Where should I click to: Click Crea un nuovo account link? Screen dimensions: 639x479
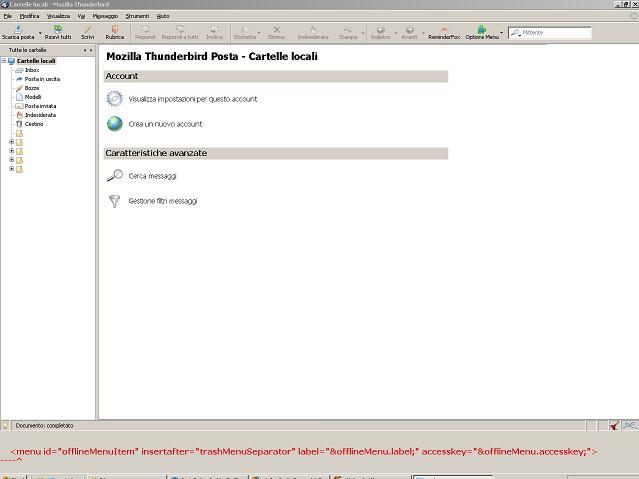pyautogui.click(x=165, y=124)
